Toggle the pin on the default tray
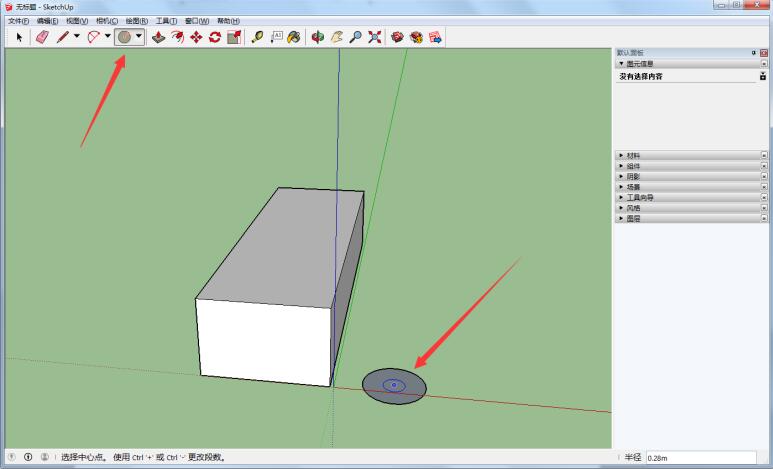The height and width of the screenshot is (469, 773). pyautogui.click(x=754, y=52)
